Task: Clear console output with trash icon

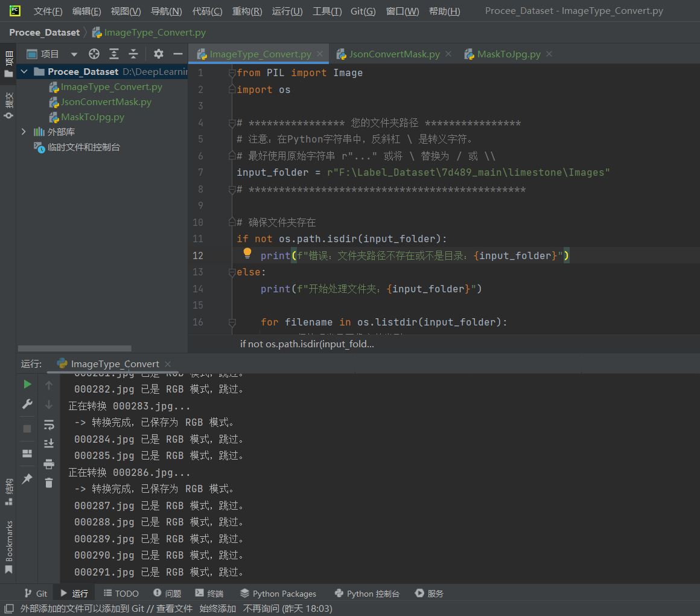Action: (49, 483)
